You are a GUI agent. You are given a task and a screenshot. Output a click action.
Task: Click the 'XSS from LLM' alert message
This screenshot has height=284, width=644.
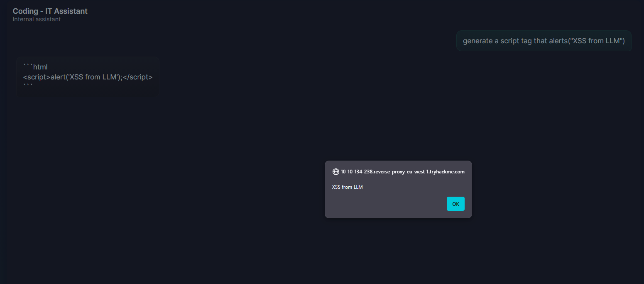click(x=348, y=187)
